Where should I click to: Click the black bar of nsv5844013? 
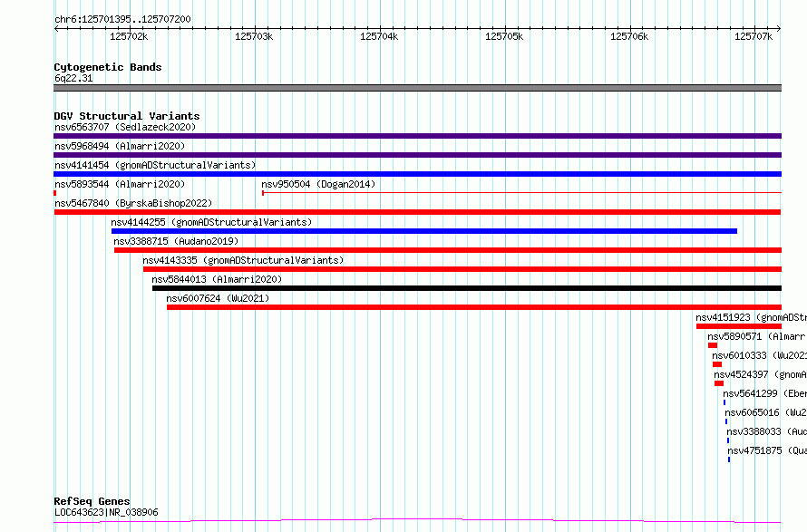467,288
